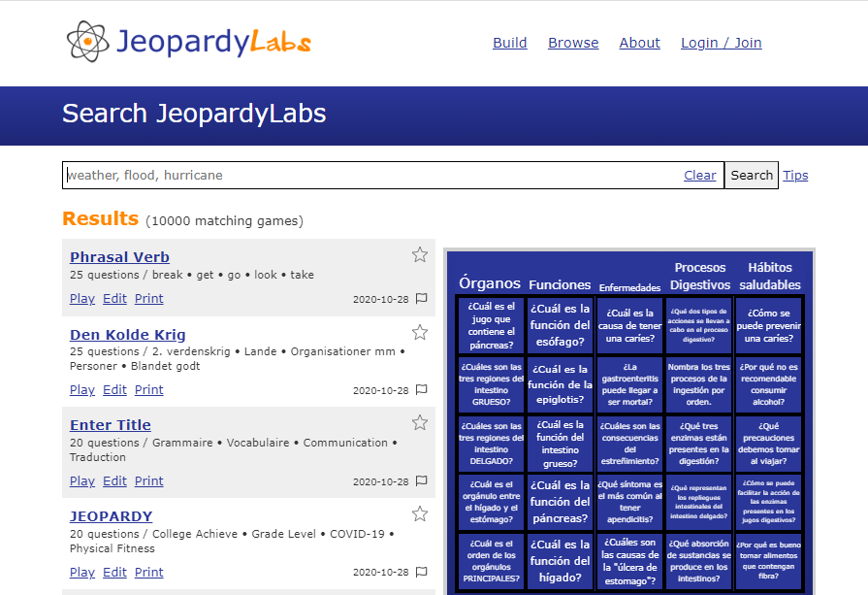Open search Tips link
Screen dimensions: 868x595
(x=795, y=175)
